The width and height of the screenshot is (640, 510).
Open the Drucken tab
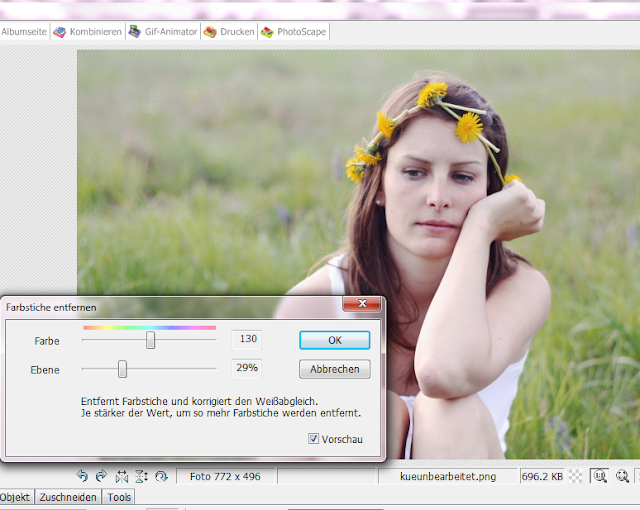(229, 31)
